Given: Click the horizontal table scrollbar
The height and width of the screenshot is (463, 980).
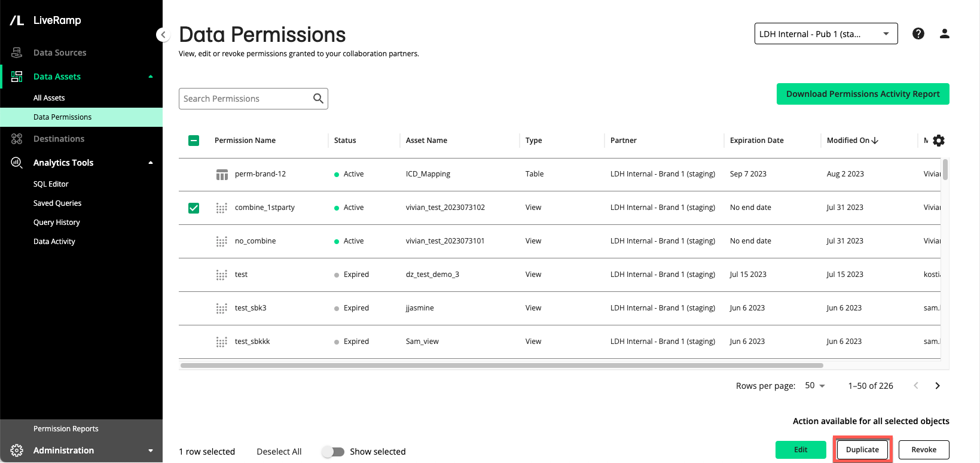Looking at the screenshot, I should tap(502, 365).
